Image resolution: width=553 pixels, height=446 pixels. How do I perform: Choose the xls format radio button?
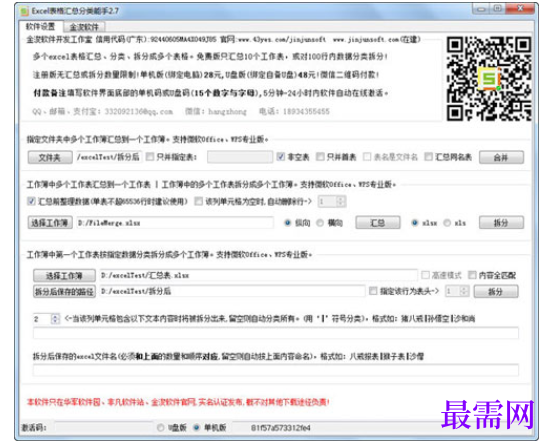[447, 223]
